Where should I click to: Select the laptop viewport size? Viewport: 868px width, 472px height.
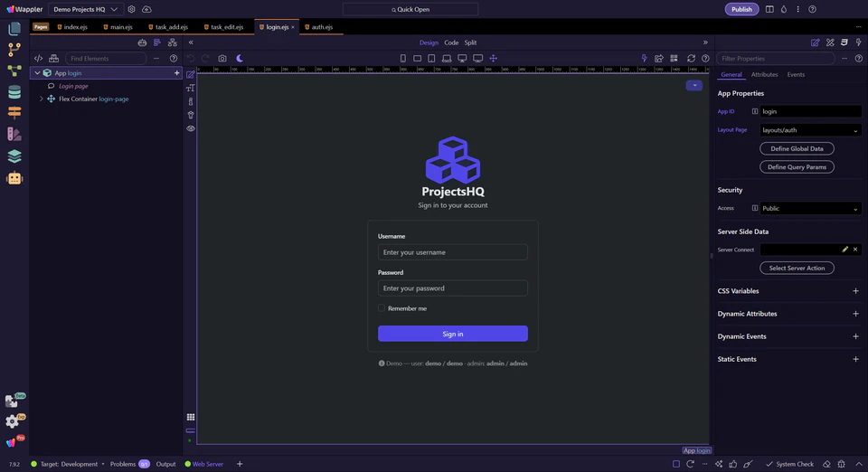[x=447, y=59]
